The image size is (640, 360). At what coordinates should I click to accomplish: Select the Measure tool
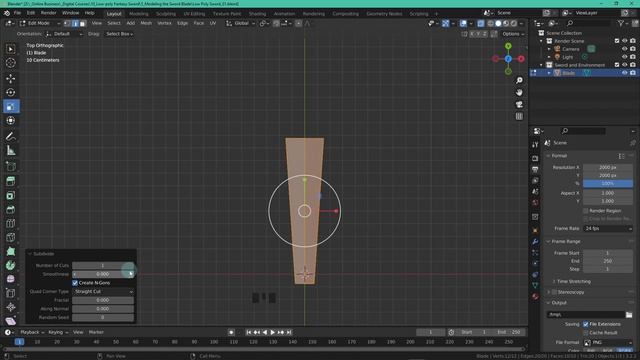[x=11, y=151]
